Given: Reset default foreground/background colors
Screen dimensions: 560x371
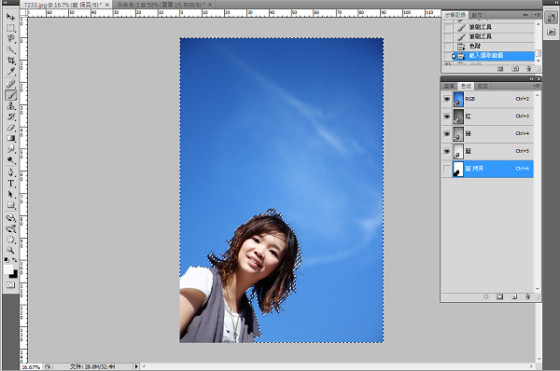Looking at the screenshot, I should coord(6,260).
